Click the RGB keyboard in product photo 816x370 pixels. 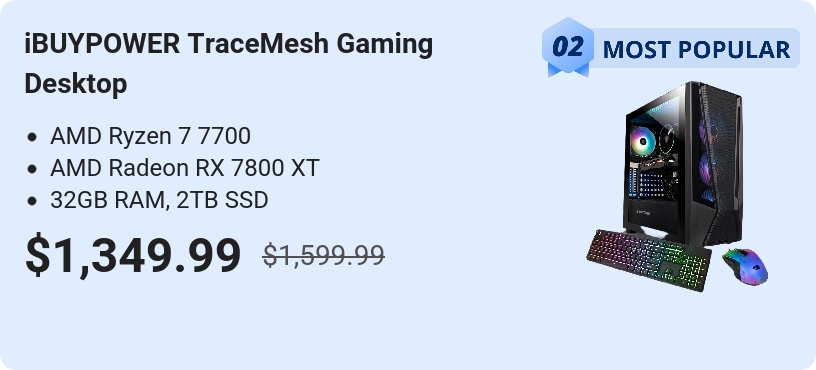pos(649,260)
